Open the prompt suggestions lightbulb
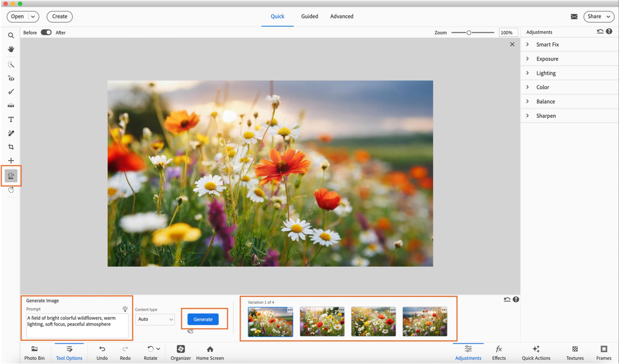619x364 pixels. click(x=125, y=309)
